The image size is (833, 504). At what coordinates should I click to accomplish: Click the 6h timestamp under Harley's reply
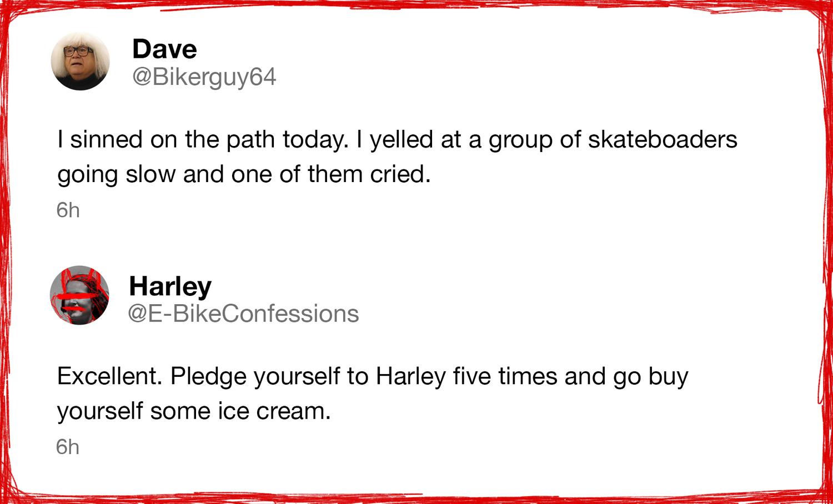click(68, 447)
